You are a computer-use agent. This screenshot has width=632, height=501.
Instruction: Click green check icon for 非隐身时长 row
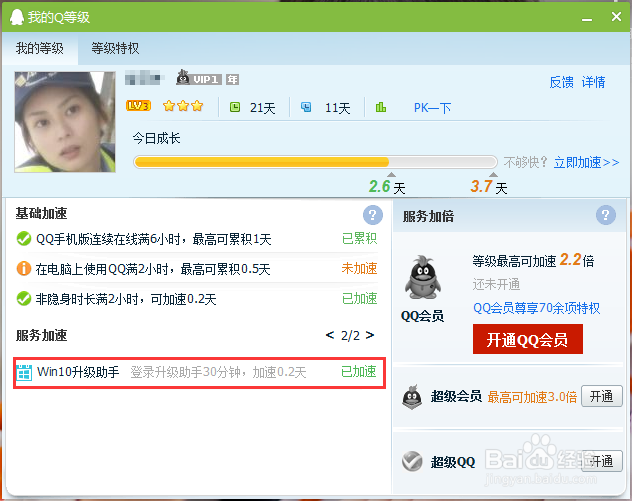24,299
